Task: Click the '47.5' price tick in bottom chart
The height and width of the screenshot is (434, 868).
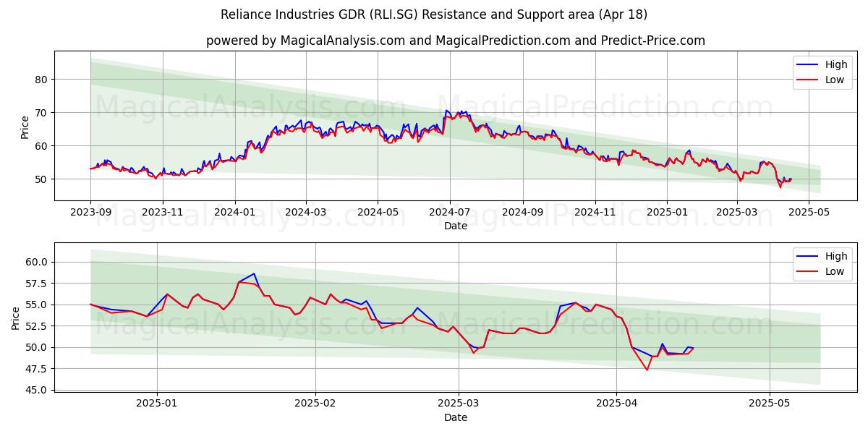Action: point(38,369)
